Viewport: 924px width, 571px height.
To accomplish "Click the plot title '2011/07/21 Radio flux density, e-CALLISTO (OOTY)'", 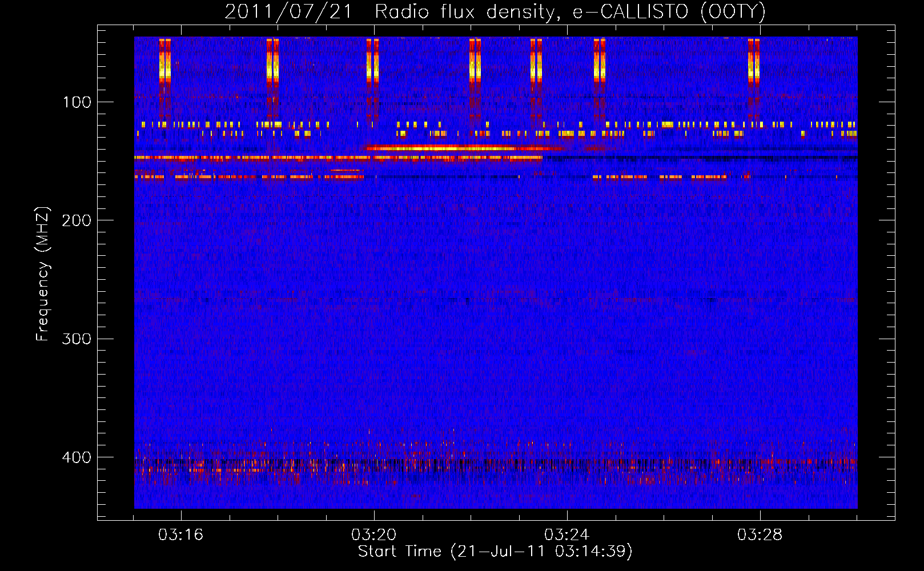I will (x=495, y=11).
